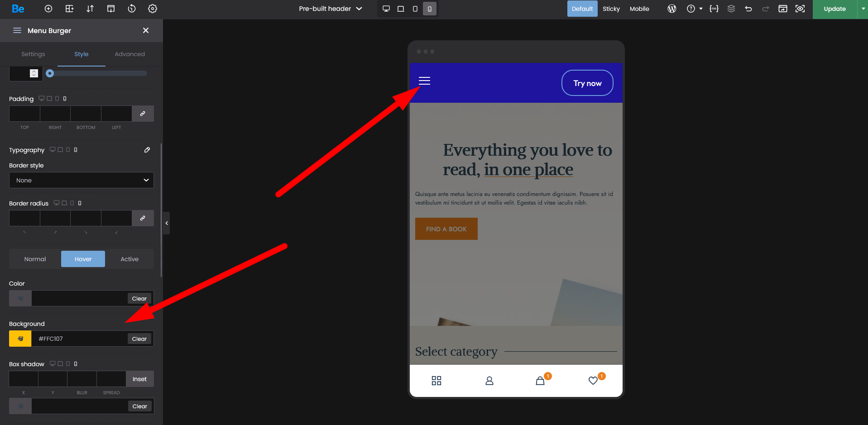Clear the Background color value
This screenshot has height=425, width=868.
[139, 339]
